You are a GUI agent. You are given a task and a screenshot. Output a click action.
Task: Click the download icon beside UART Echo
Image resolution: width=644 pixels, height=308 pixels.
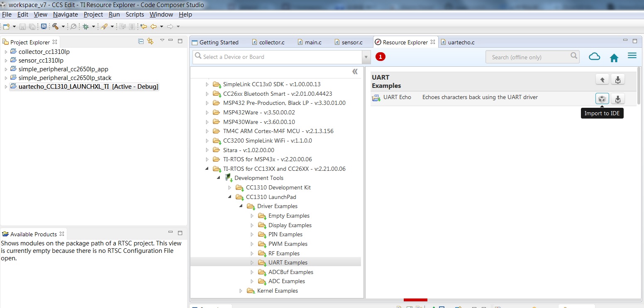(x=618, y=99)
